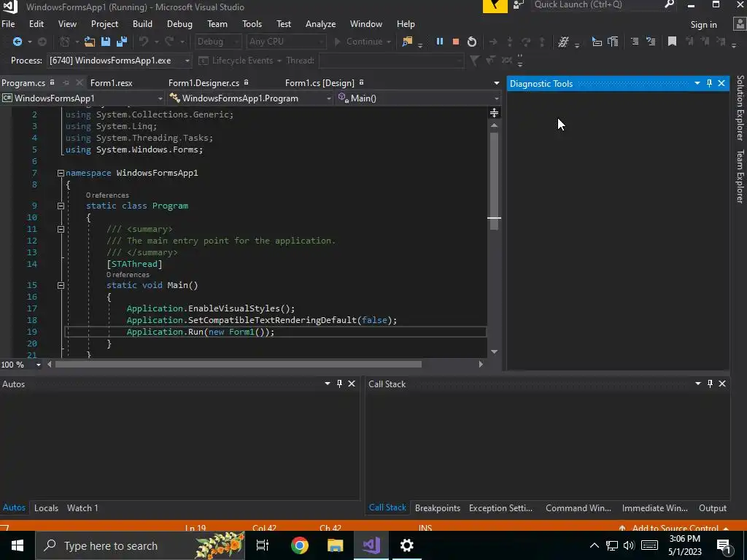
Task: Click the feedback smiley icon in title bar
Action: coord(519,5)
